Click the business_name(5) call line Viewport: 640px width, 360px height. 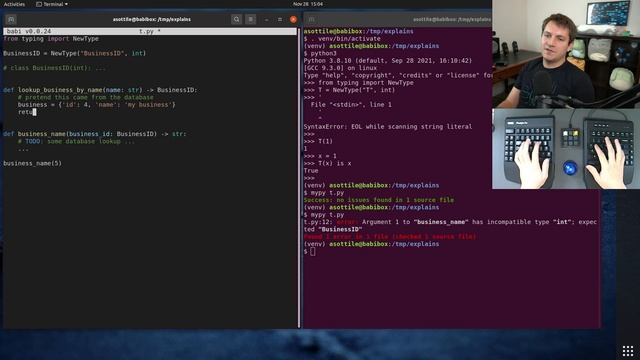(x=33, y=163)
